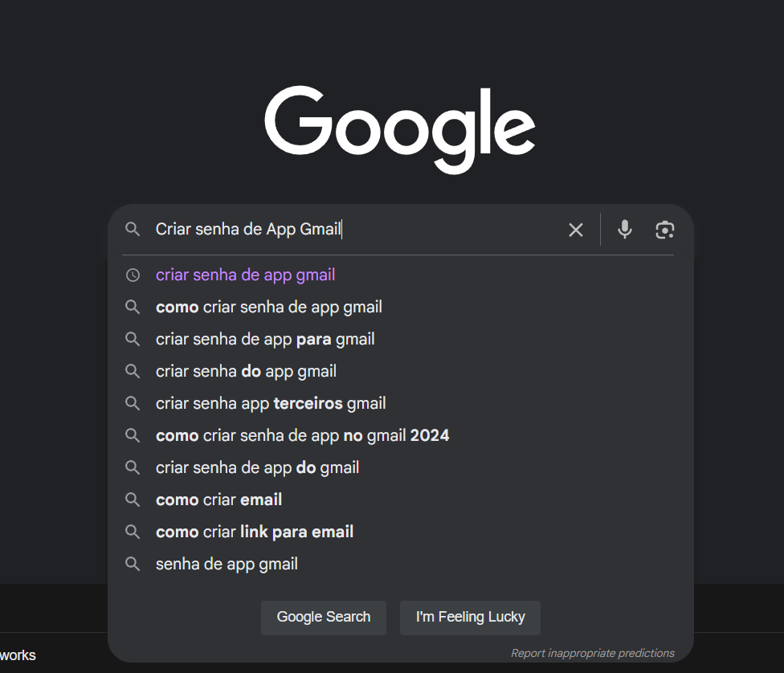Pick suggestion 'criar senha do app gmail'
The height and width of the screenshot is (673, 784).
click(x=246, y=371)
